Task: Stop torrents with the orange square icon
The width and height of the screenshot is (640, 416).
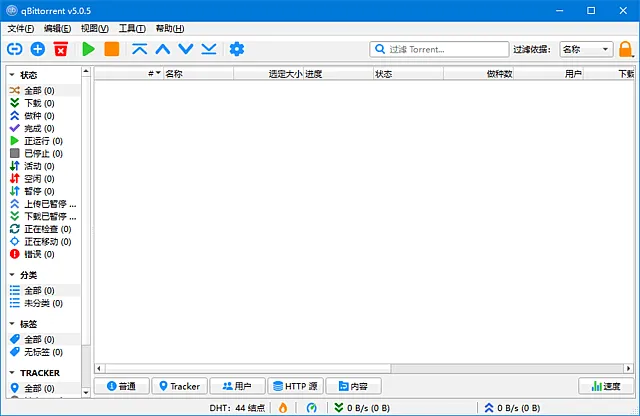Action: (x=112, y=49)
